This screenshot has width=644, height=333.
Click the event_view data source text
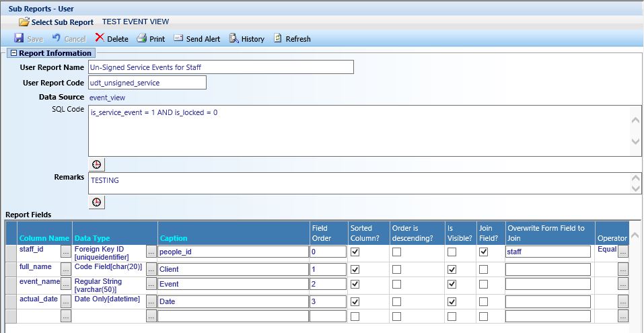tap(107, 98)
